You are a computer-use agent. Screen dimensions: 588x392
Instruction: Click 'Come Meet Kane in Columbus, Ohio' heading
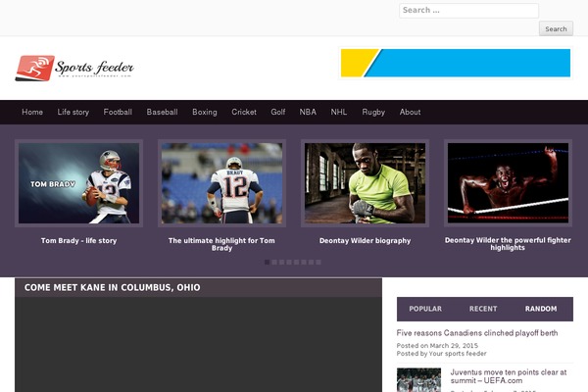point(112,288)
